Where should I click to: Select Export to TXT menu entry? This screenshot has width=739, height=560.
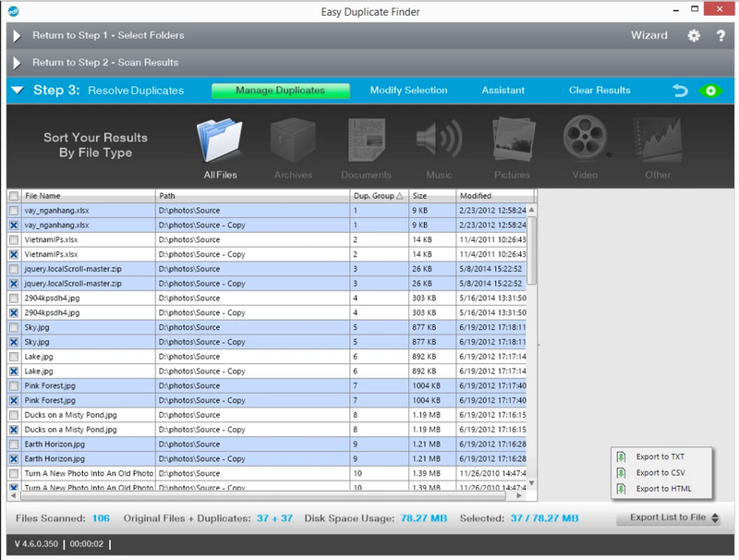[x=660, y=457]
